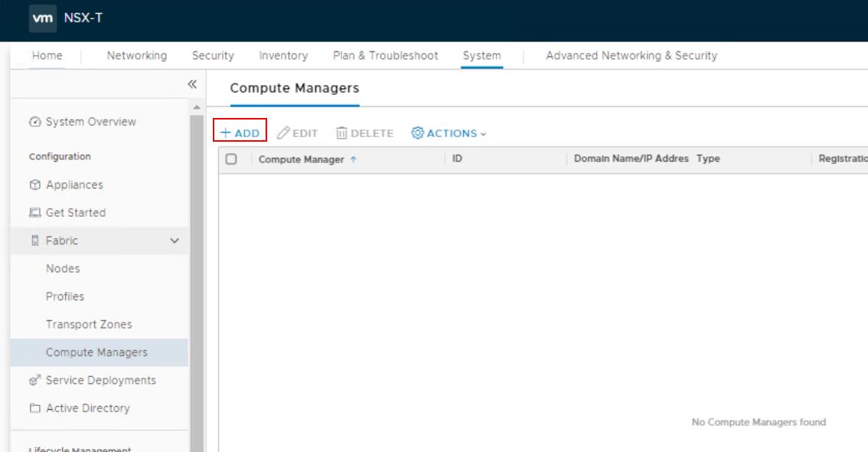Click the EDIT pencil icon
Image resolution: width=868 pixels, height=452 pixels.
tap(283, 133)
